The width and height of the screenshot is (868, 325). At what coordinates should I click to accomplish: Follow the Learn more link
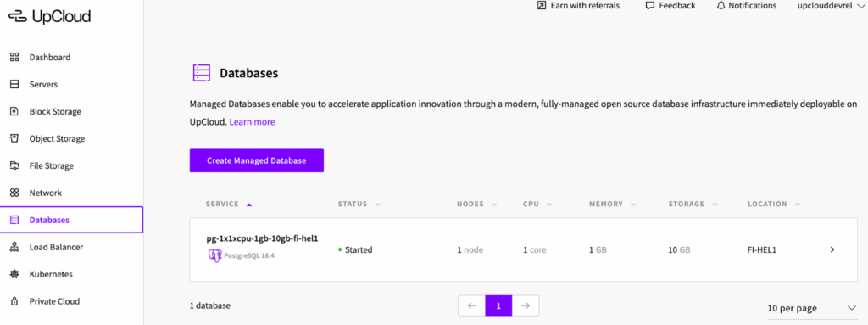pyautogui.click(x=252, y=122)
